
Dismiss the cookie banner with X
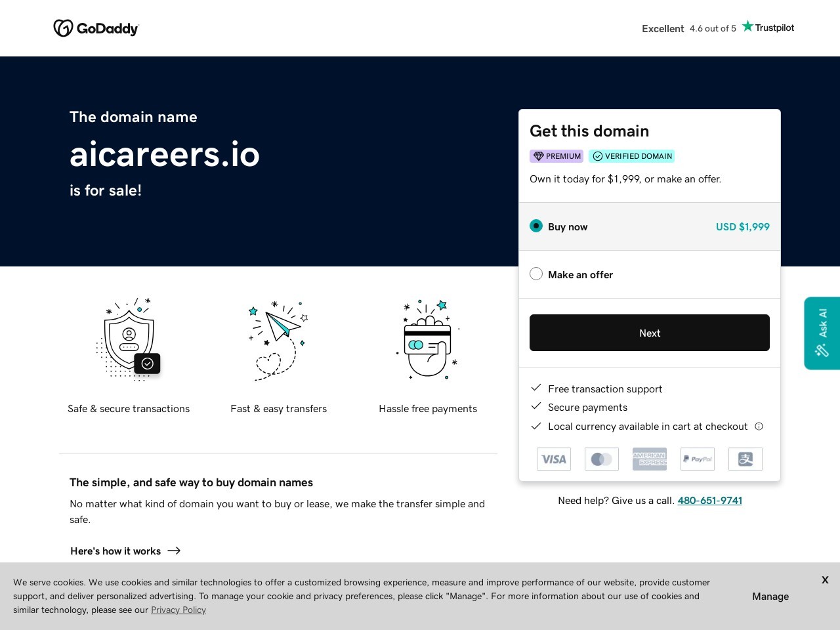coord(825,580)
